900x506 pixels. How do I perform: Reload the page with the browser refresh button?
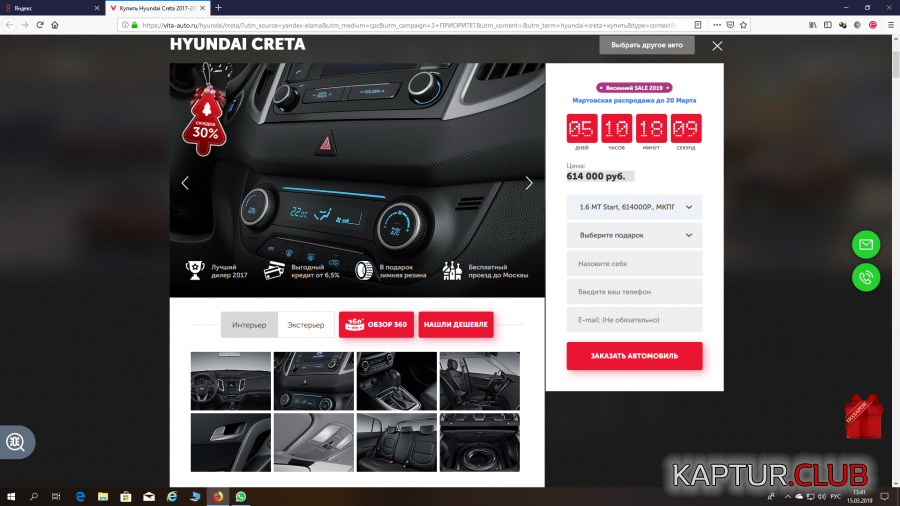[x=40, y=25]
